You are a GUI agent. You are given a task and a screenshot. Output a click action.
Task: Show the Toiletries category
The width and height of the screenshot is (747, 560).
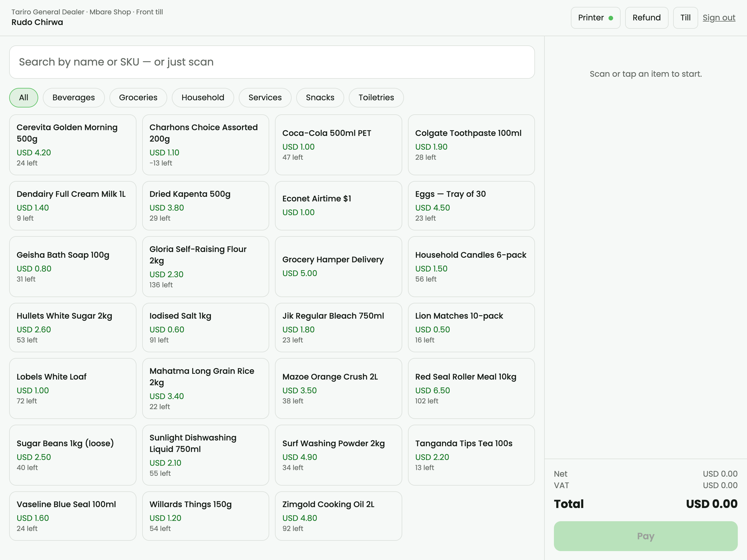[376, 98]
